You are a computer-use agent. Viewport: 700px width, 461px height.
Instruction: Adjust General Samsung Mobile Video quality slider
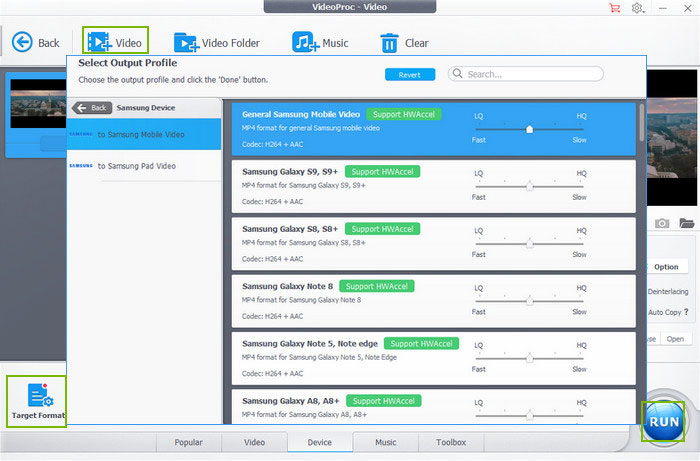(x=529, y=129)
